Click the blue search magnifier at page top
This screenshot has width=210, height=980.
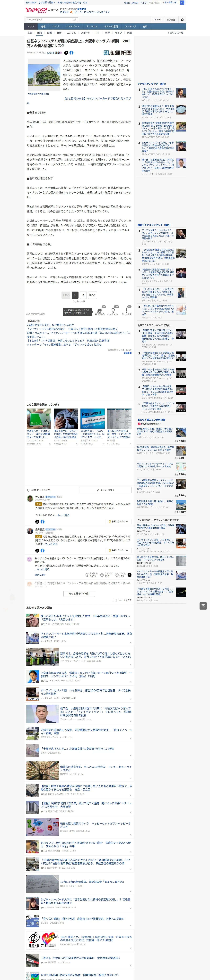[182, 3]
